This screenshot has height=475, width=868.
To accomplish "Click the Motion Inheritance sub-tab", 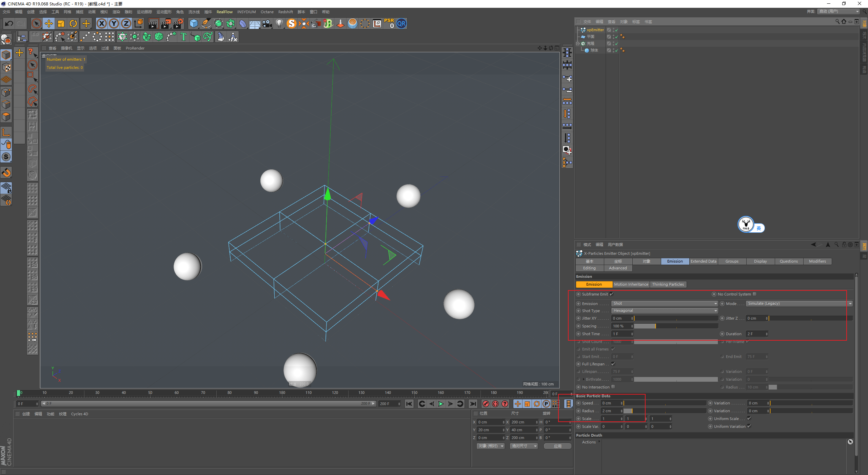I will [631, 284].
